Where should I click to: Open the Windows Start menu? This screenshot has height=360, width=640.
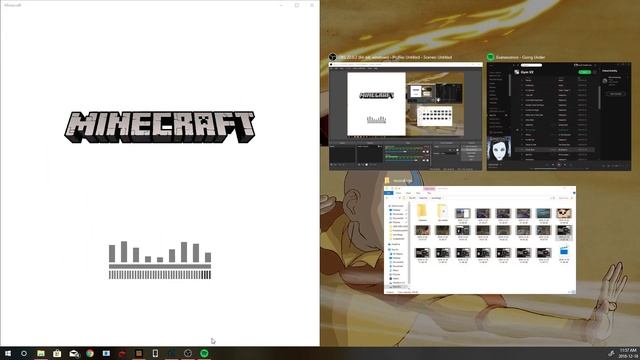tap(8, 353)
